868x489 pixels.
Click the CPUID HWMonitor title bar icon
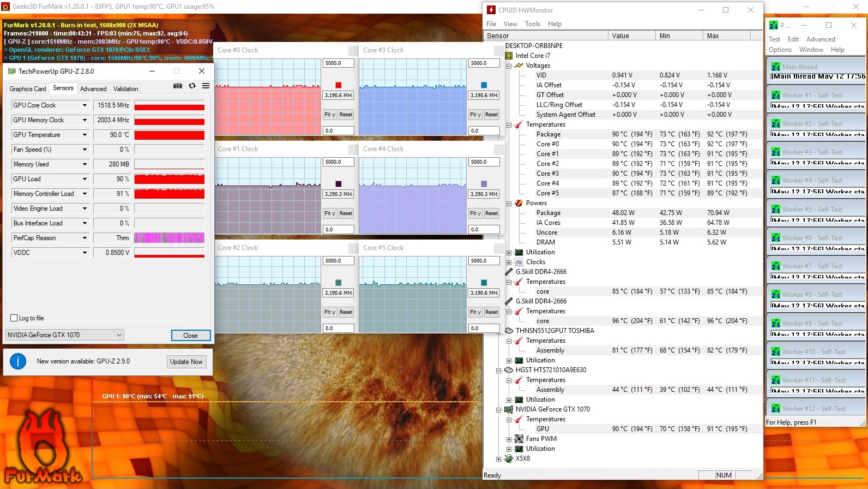pos(491,10)
